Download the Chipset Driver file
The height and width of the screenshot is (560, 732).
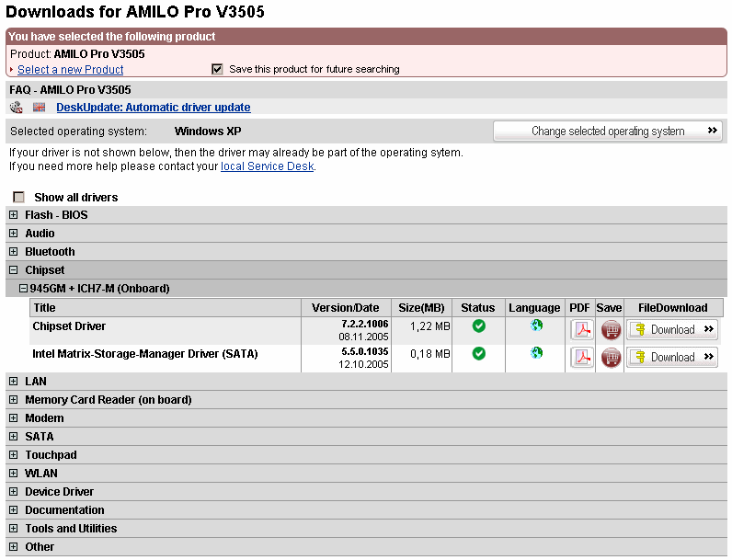point(672,329)
